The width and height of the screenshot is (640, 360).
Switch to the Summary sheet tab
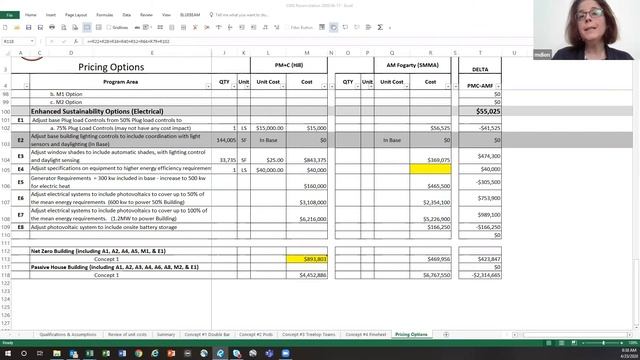click(166, 334)
